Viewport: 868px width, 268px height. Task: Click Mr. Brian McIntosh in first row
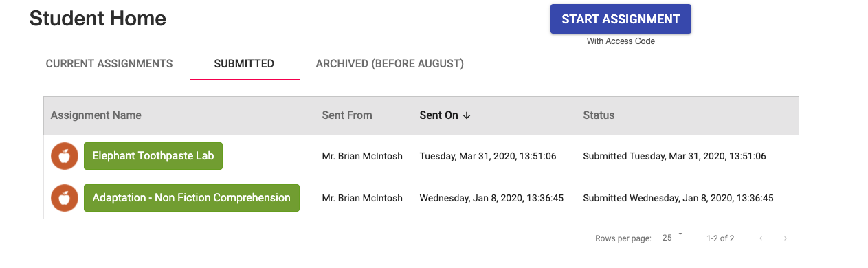coord(362,156)
